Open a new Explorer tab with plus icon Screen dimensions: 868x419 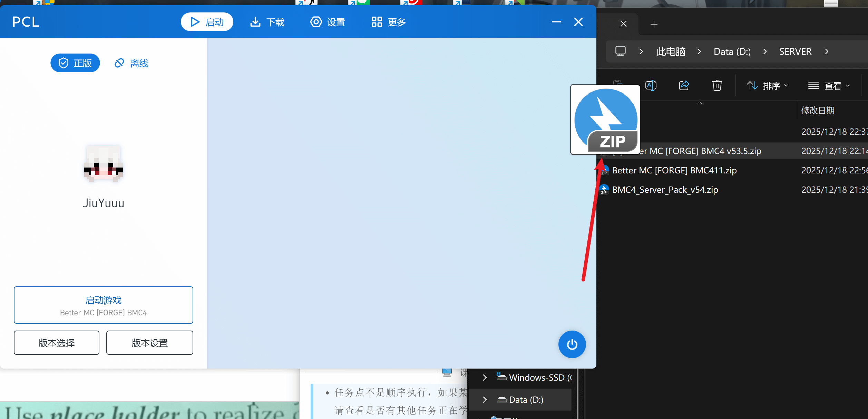point(654,24)
